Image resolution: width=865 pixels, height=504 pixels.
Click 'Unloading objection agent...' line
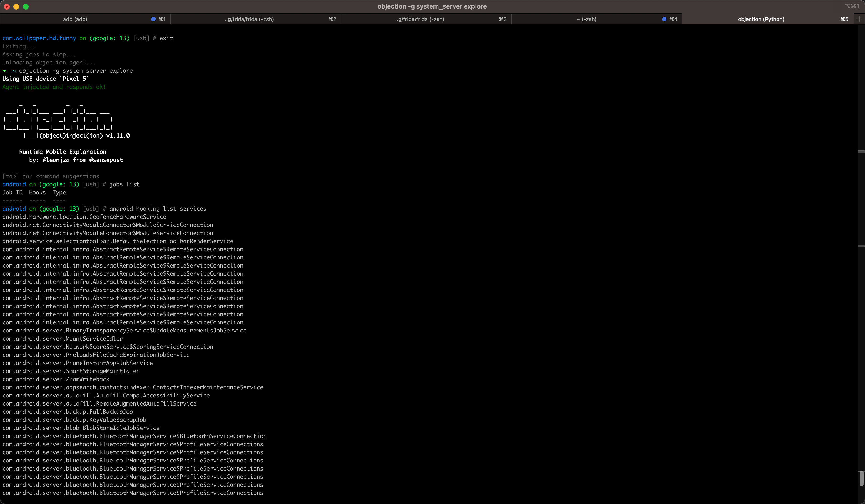[x=49, y=62]
